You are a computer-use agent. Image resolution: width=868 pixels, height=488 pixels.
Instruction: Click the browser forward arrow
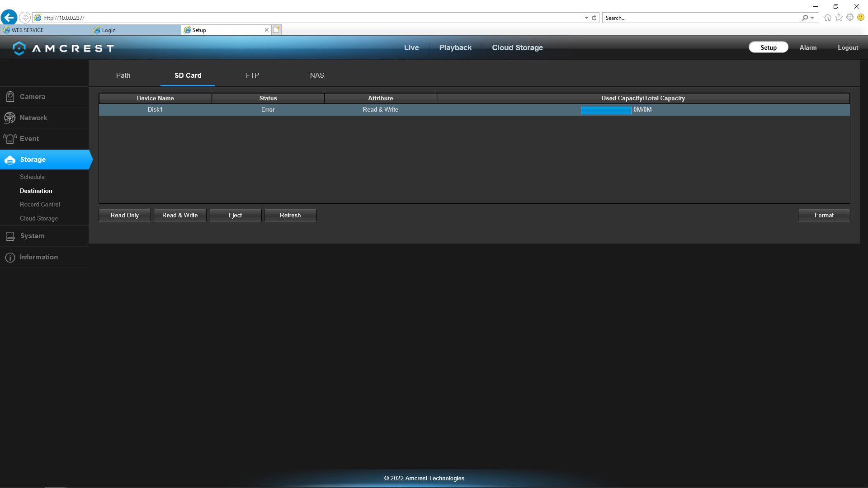(x=25, y=18)
